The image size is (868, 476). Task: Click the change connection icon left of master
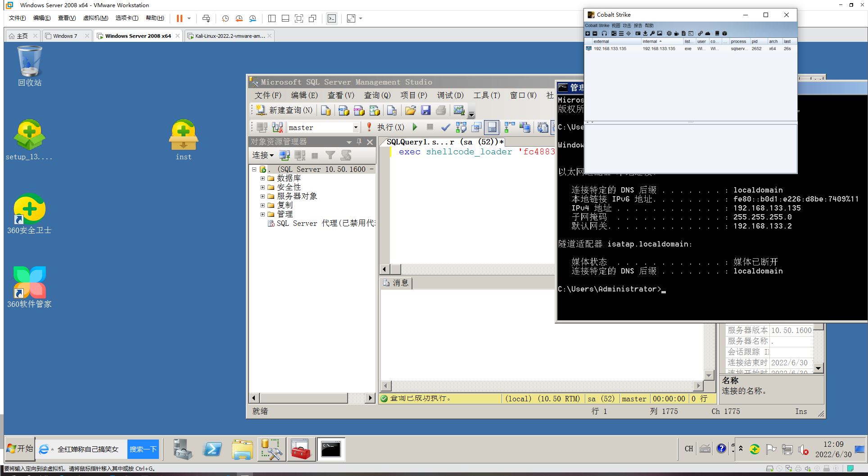277,127
